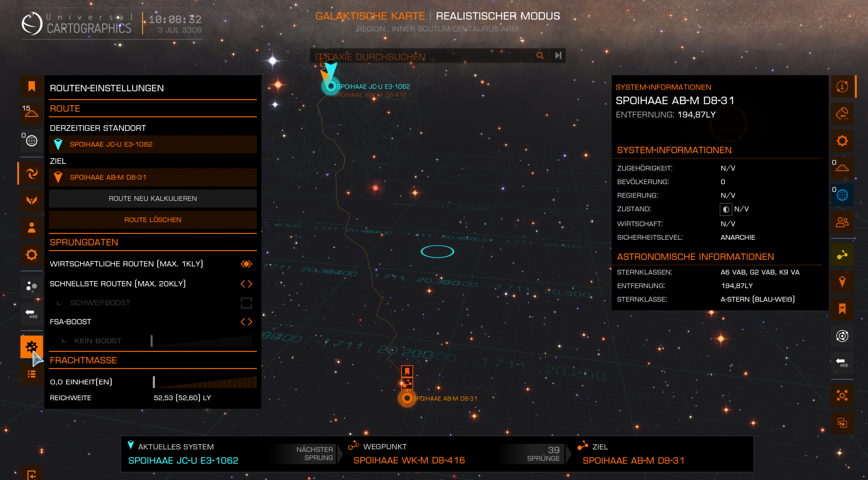Screen dimensions: 868x480
Task: Click the right-side trade arrows icon
Action: pyautogui.click(x=842, y=363)
